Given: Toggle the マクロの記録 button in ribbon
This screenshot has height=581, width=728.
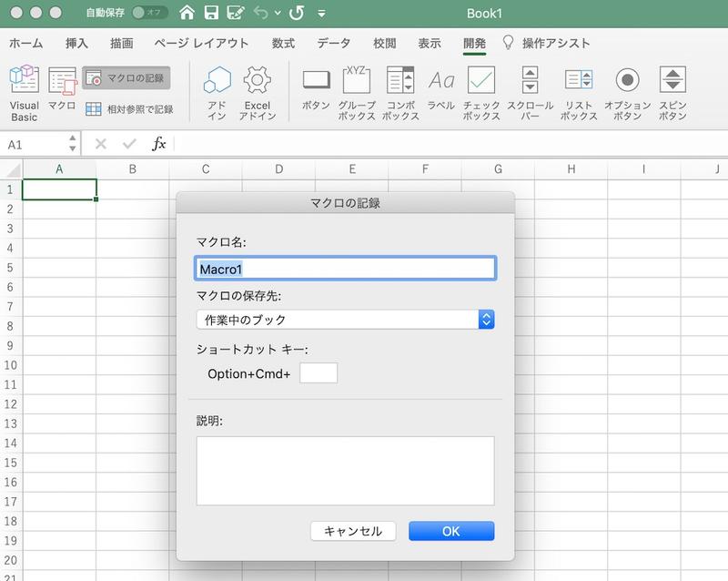Looking at the screenshot, I should 126,78.
